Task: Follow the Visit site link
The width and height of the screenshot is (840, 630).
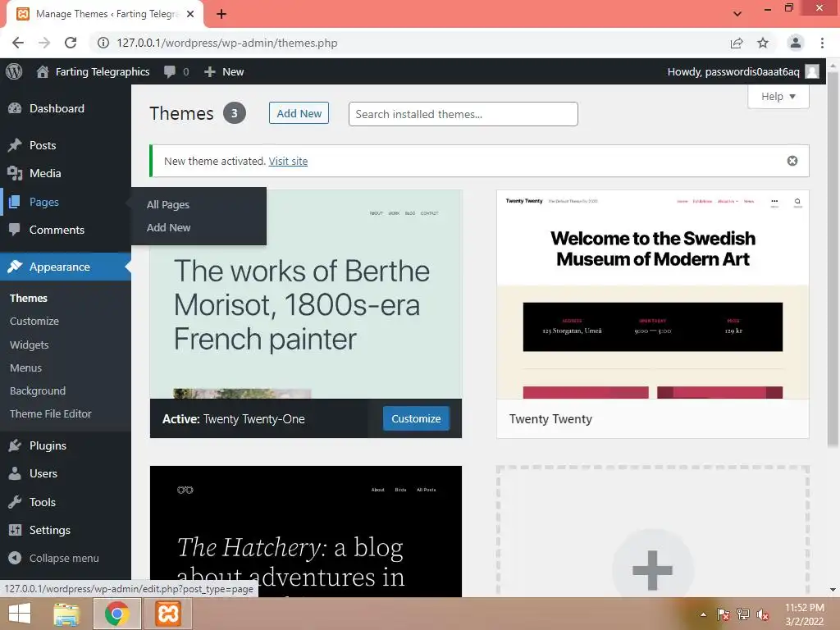Action: [288, 161]
